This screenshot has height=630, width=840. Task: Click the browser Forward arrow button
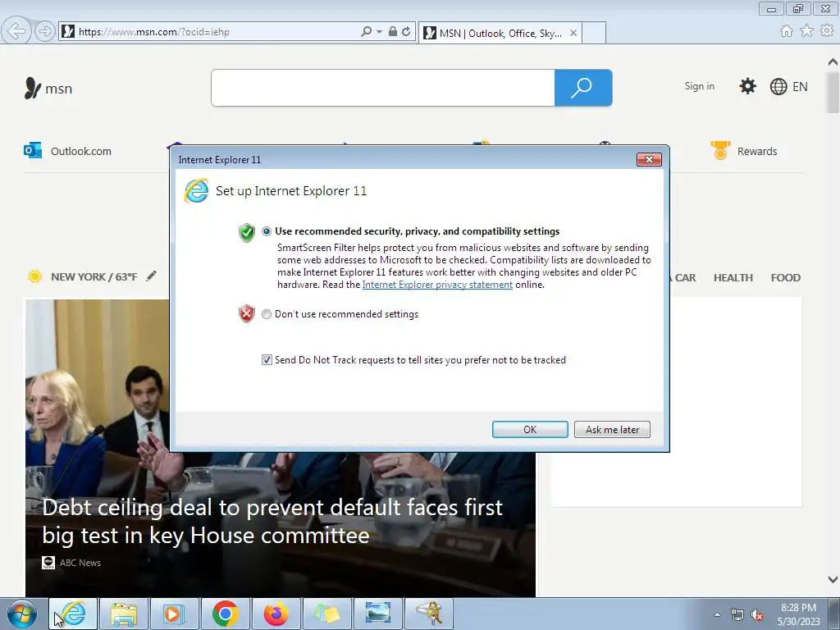pyautogui.click(x=45, y=31)
